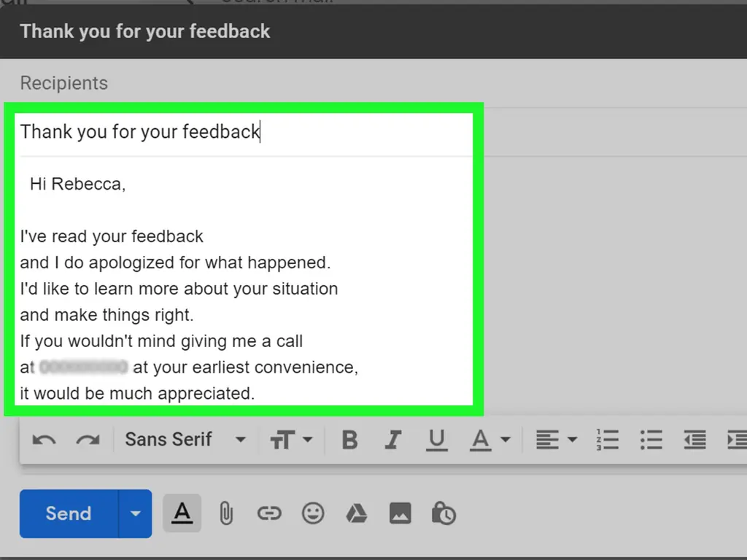Insert files using Google Drive
The height and width of the screenshot is (560, 747).
point(356,513)
